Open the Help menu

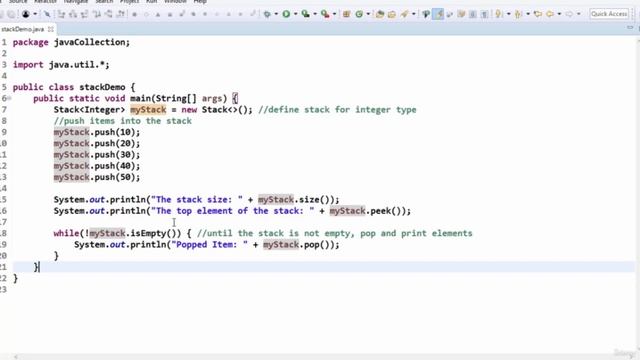point(200,2)
